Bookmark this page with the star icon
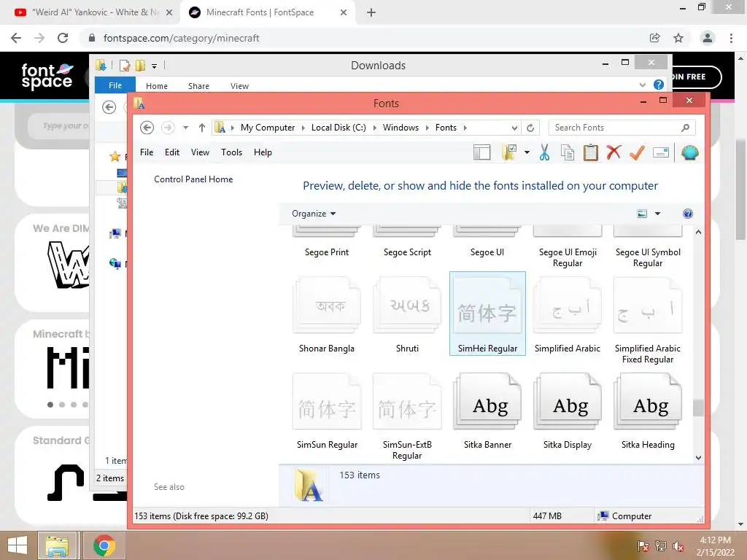The height and width of the screenshot is (560, 747). pyautogui.click(x=678, y=38)
